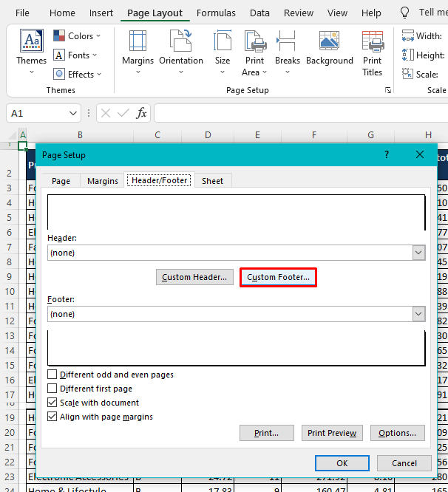Switch to the Review ribbon tab
This screenshot has height=492, width=448.
point(299,13)
